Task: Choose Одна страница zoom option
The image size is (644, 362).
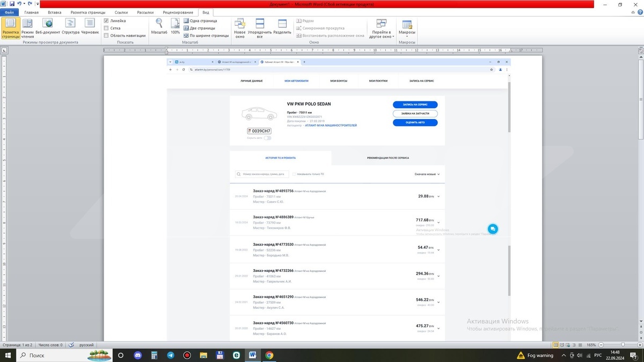Action: (x=200, y=21)
